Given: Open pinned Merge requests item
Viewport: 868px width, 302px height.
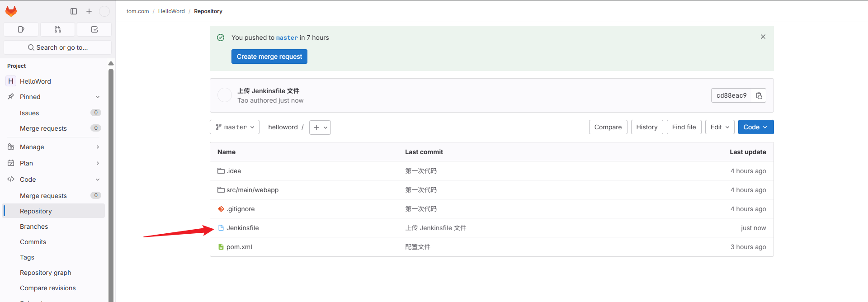Looking at the screenshot, I should tap(54, 128).
